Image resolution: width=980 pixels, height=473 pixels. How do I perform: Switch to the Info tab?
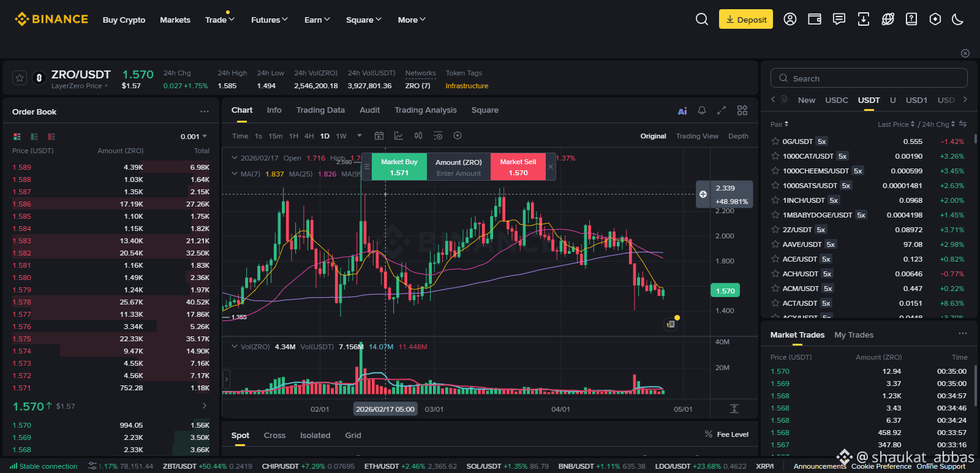pos(274,110)
